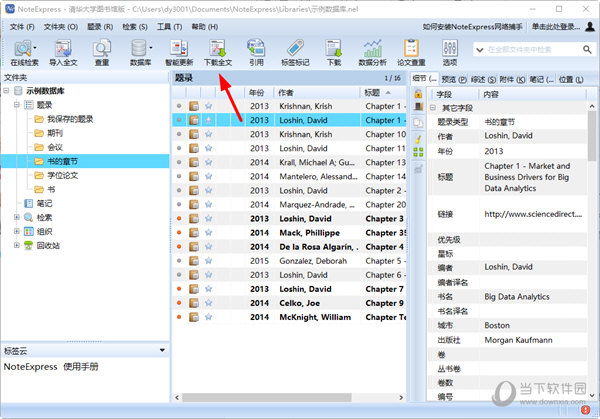
Task: Click the green grid icon in detail sidebar
Action: pyautogui.click(x=418, y=152)
